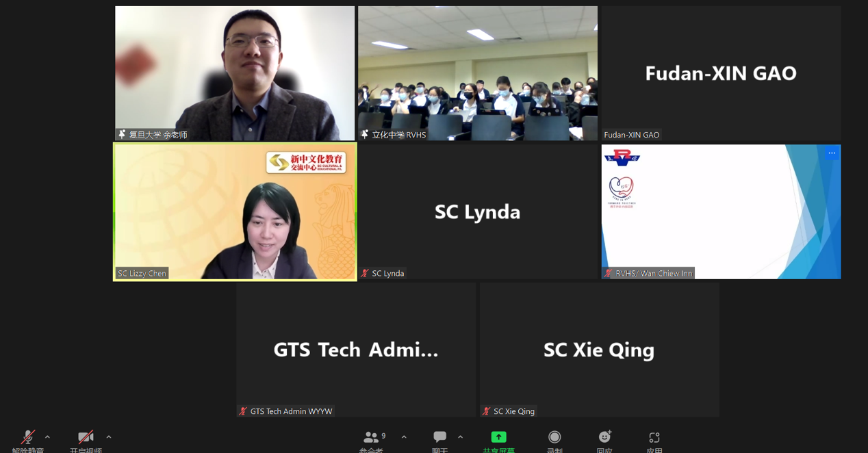Unmute the microphone in the toolbar
The width and height of the screenshot is (868, 453).
point(27,437)
